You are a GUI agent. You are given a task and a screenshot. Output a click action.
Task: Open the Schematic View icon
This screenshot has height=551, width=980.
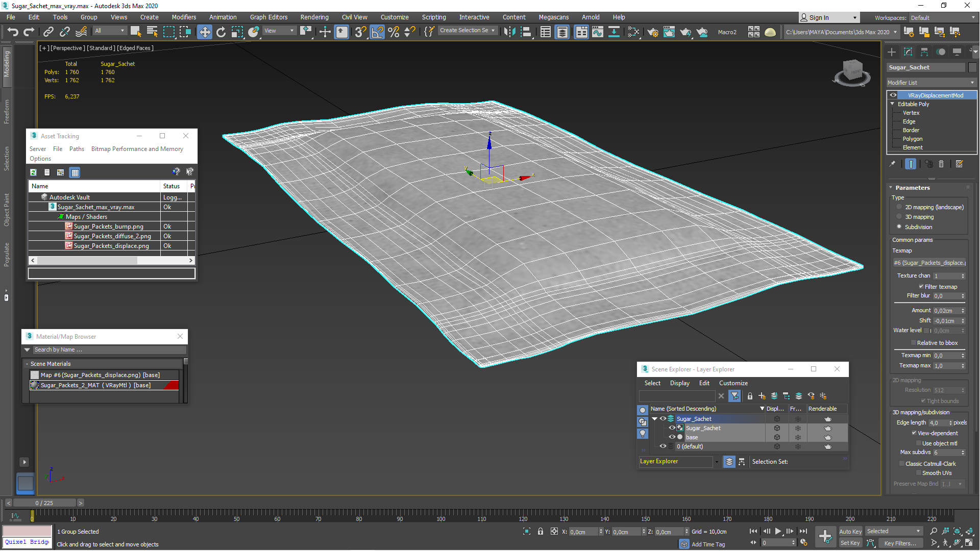(614, 32)
